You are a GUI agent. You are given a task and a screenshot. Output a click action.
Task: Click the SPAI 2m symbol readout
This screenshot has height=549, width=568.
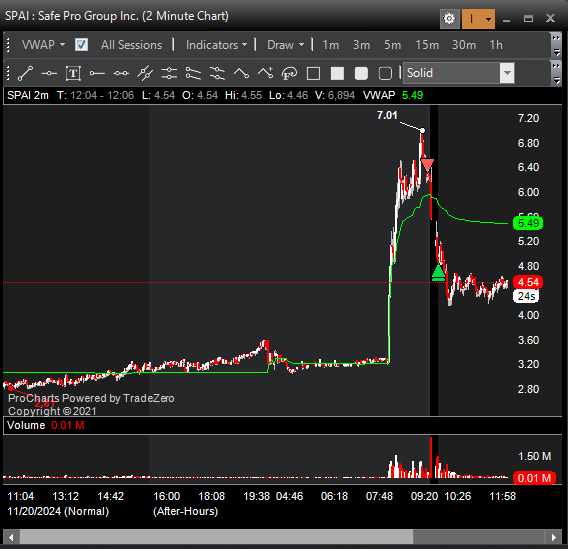(x=28, y=95)
